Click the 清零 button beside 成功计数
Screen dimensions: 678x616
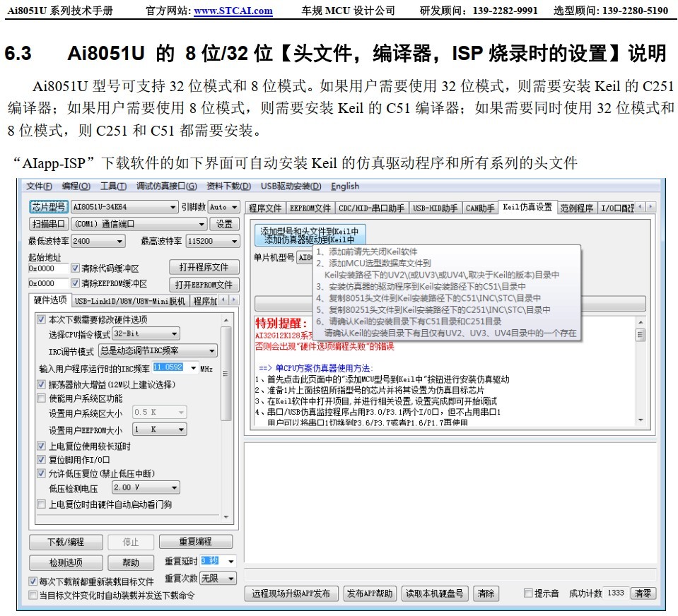[x=643, y=593]
